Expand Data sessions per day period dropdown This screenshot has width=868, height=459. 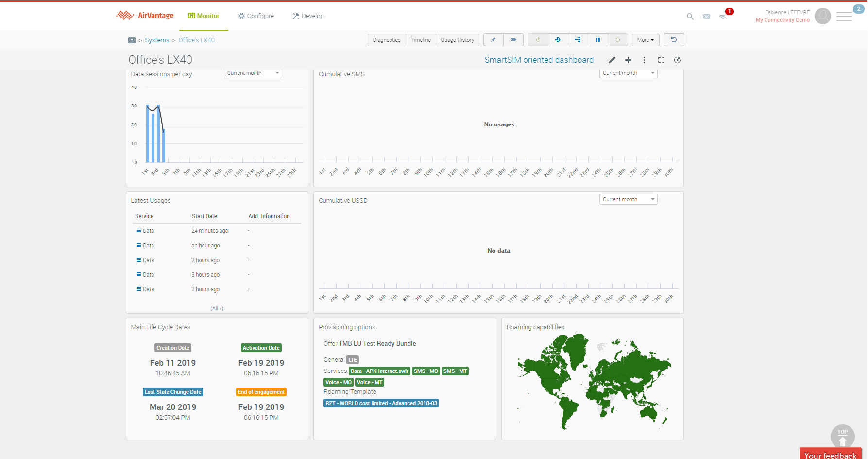253,73
